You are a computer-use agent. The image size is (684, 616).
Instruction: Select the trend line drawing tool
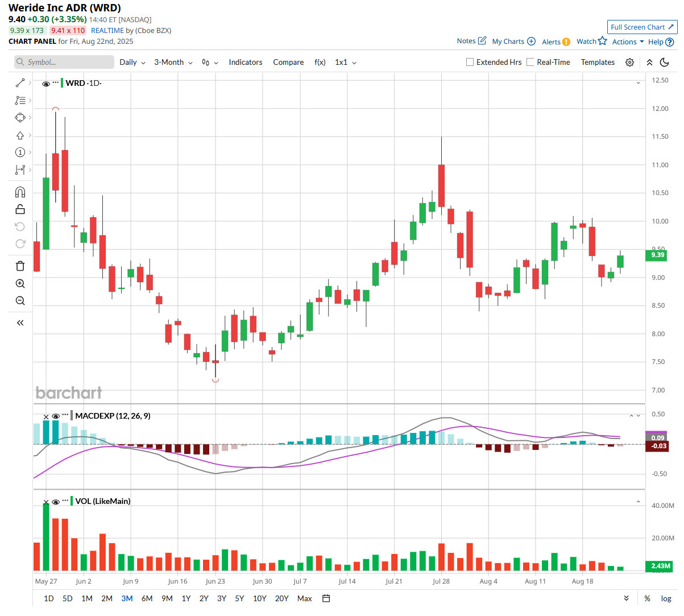20,83
